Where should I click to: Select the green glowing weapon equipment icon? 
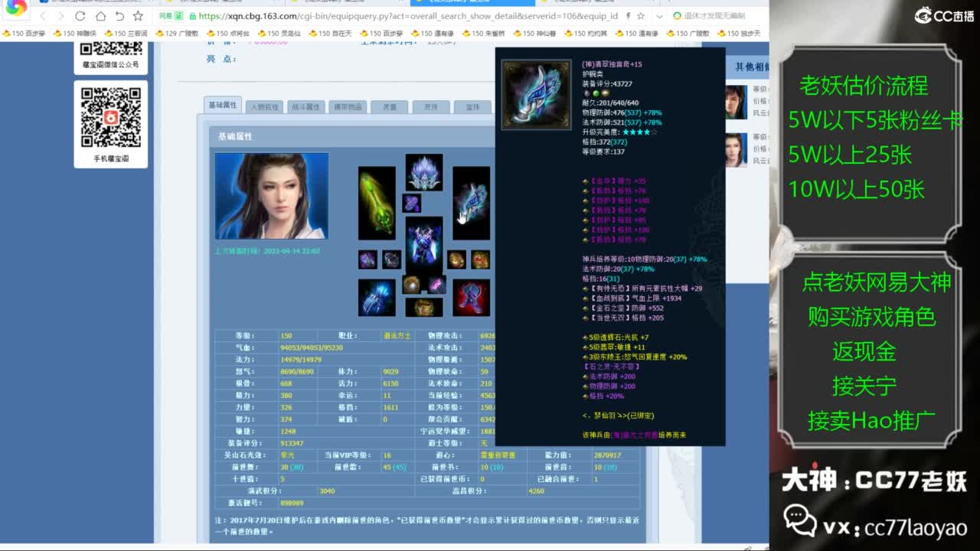(x=377, y=203)
